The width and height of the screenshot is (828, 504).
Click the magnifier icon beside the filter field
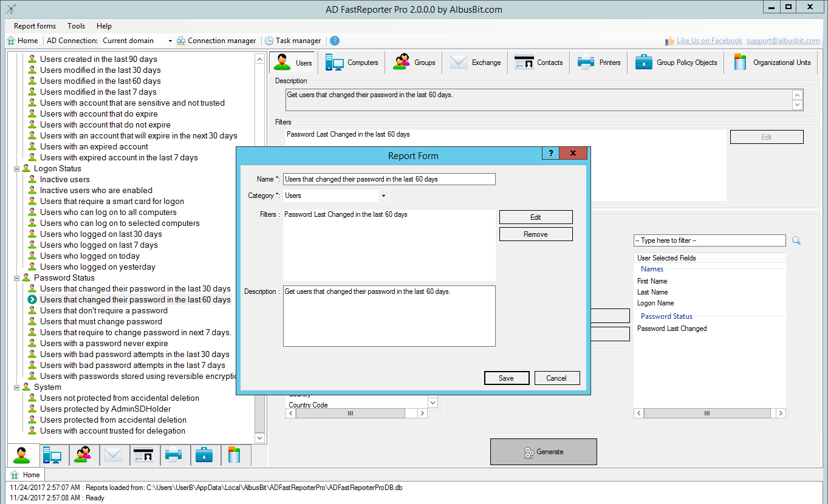(x=796, y=240)
